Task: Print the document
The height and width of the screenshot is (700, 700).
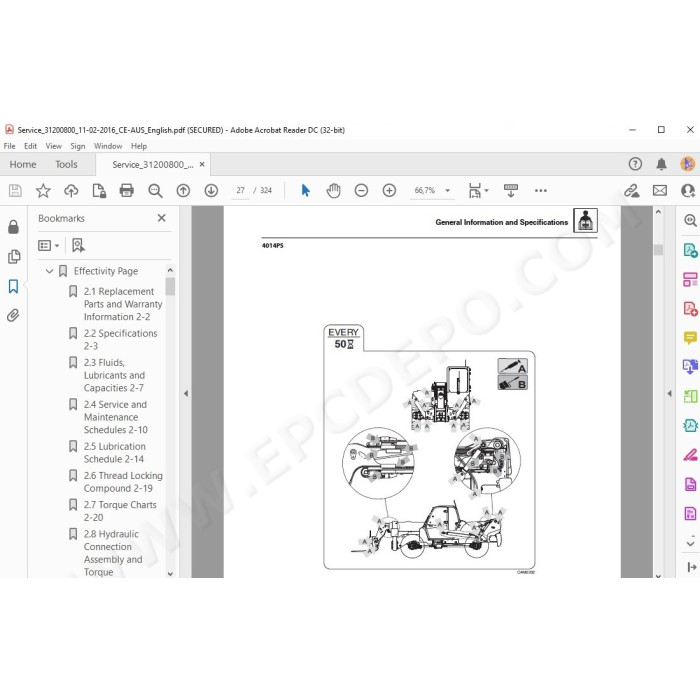Action: [x=127, y=191]
